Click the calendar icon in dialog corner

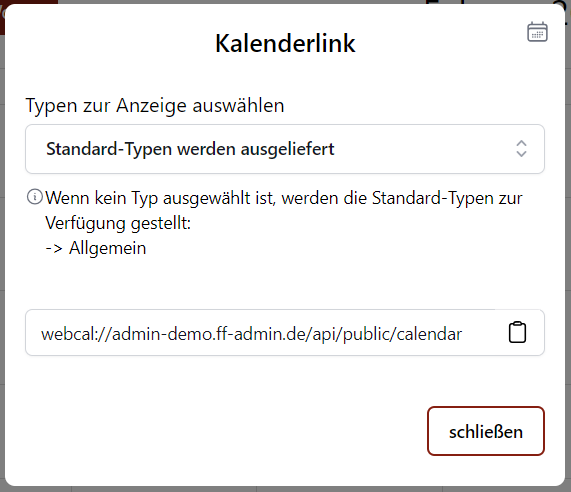[x=537, y=32]
